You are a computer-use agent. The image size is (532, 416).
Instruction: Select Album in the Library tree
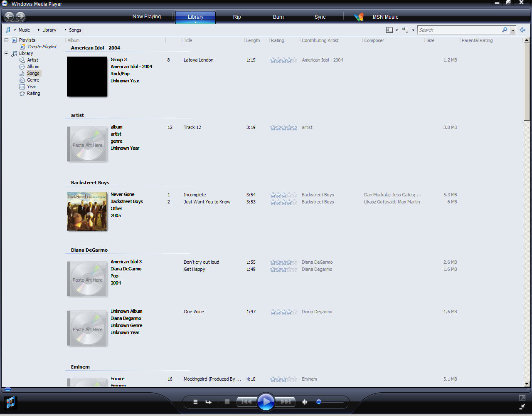[33, 67]
